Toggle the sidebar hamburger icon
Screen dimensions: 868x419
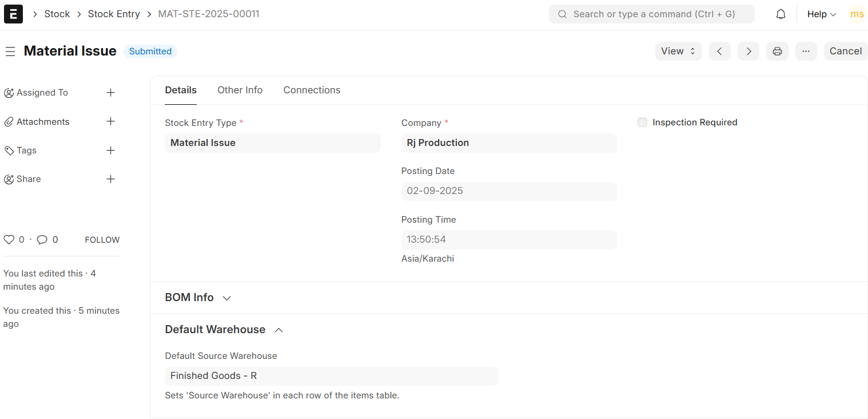coord(10,52)
